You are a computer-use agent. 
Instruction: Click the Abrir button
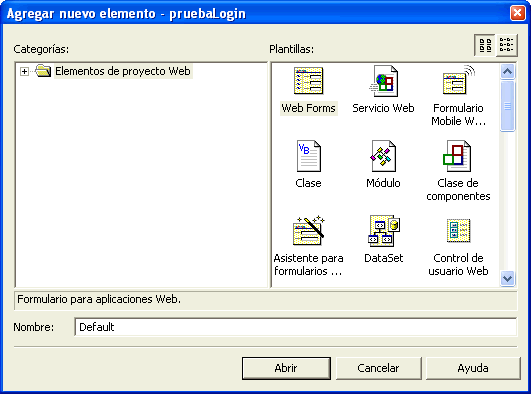[286, 368]
